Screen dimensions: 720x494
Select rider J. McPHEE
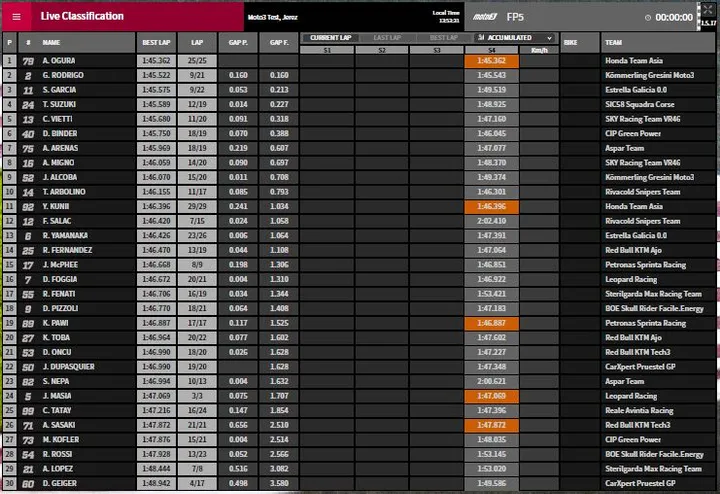[60, 265]
